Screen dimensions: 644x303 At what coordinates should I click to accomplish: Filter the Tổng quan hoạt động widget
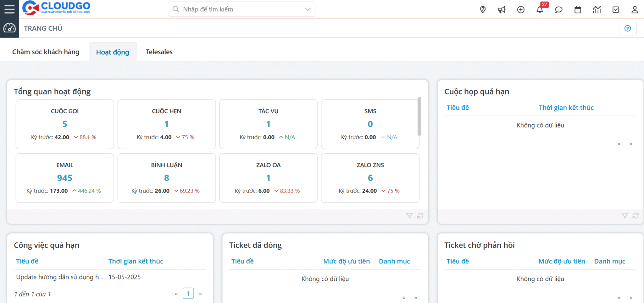(x=409, y=216)
